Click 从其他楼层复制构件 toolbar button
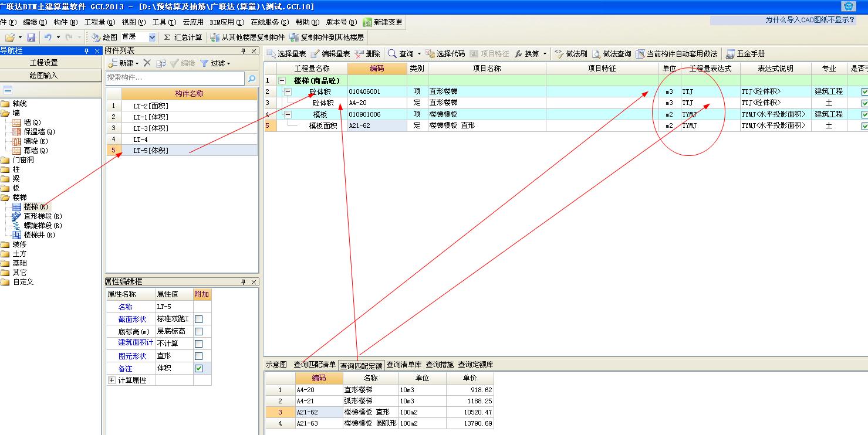This screenshot has height=435, width=868. 248,37
